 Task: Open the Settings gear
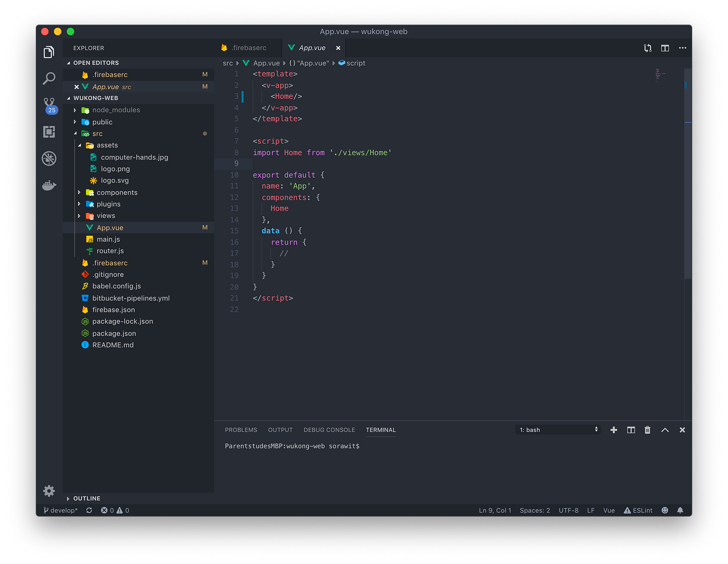(49, 491)
